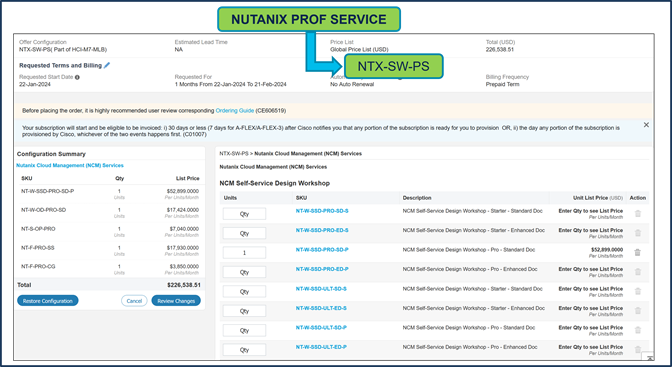
Task: Select NT-F-PRO-CG in Configuration Summary
Action: (38, 267)
